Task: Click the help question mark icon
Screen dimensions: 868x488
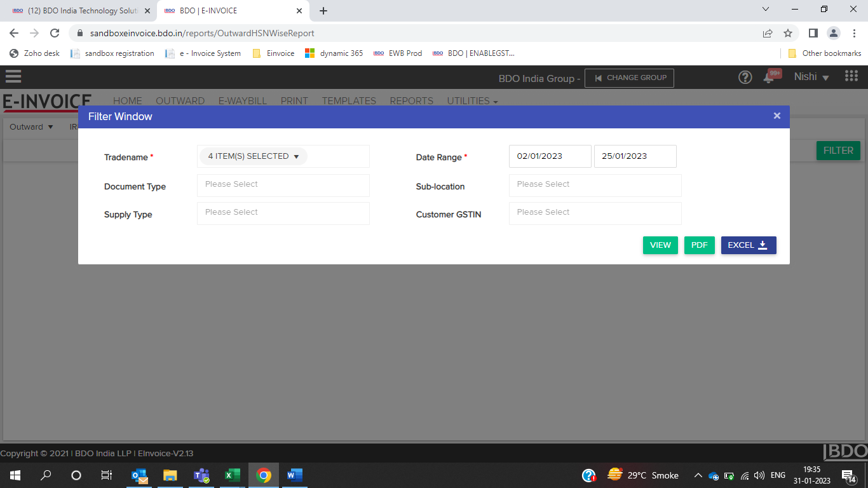Action: 745,78
